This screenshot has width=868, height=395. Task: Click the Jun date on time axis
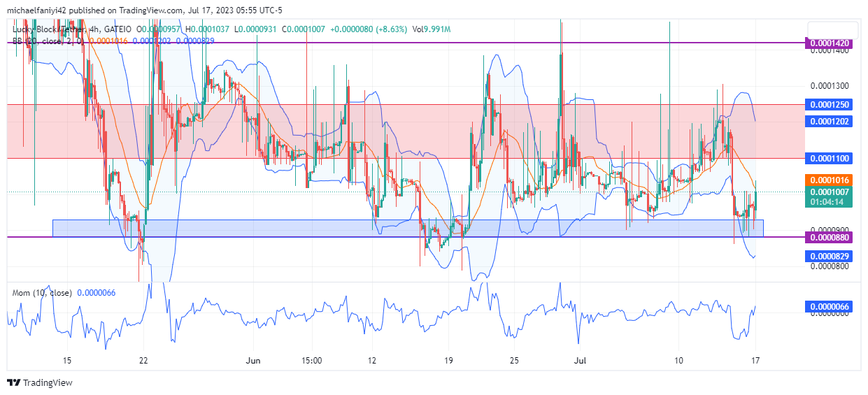click(253, 361)
